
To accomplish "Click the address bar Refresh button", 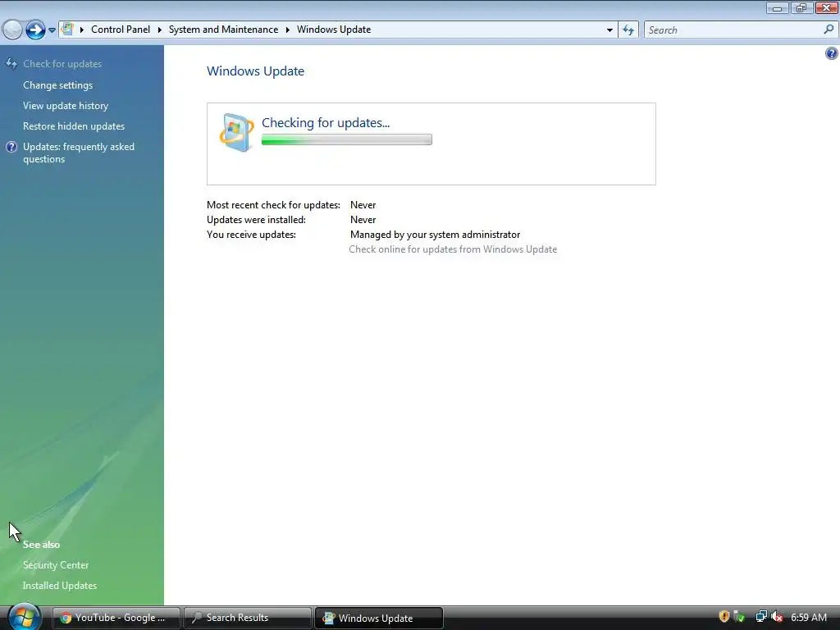I will (x=628, y=30).
